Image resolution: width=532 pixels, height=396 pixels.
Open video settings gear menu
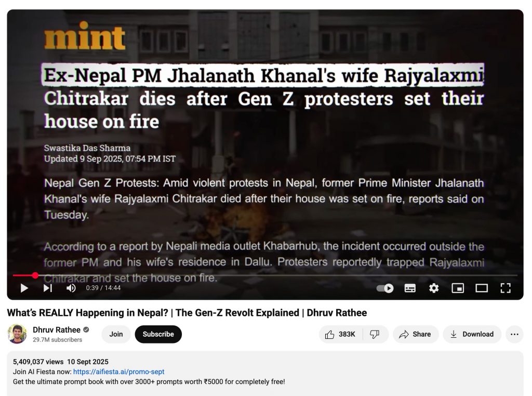pyautogui.click(x=434, y=288)
